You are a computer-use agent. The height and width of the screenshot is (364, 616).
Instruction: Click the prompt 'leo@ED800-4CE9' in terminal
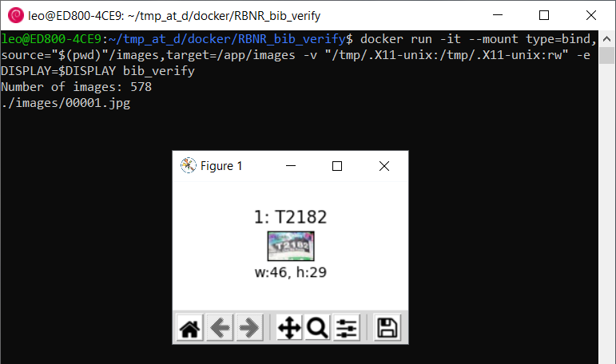coord(51,39)
